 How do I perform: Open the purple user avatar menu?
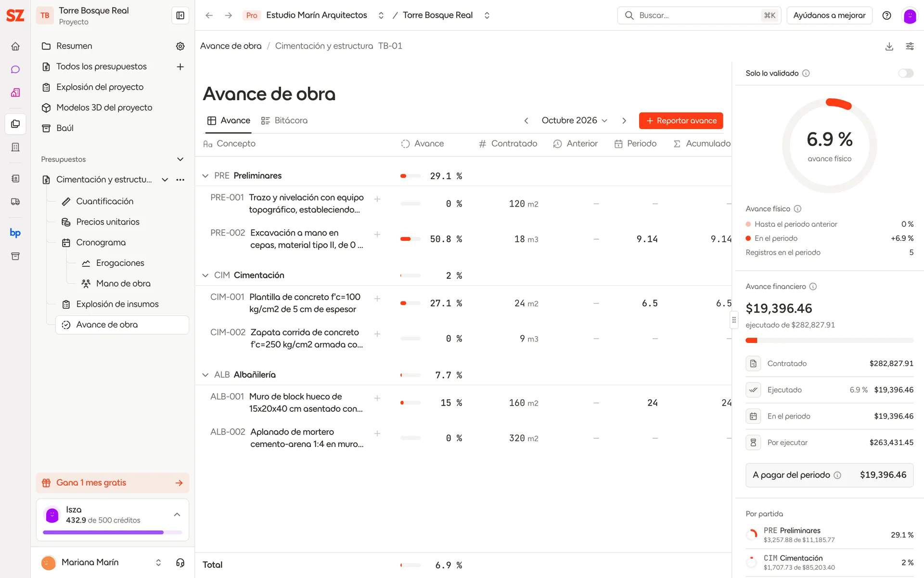click(x=910, y=15)
